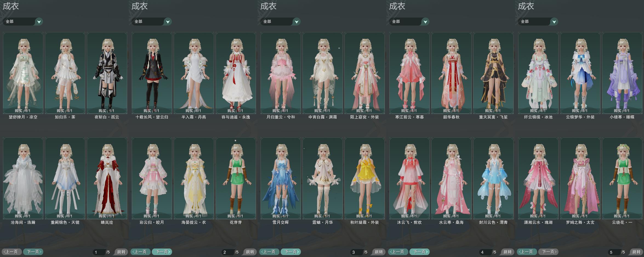Click 下一页 on the page 1 panel
This screenshot has width=644, height=257.
33,252
